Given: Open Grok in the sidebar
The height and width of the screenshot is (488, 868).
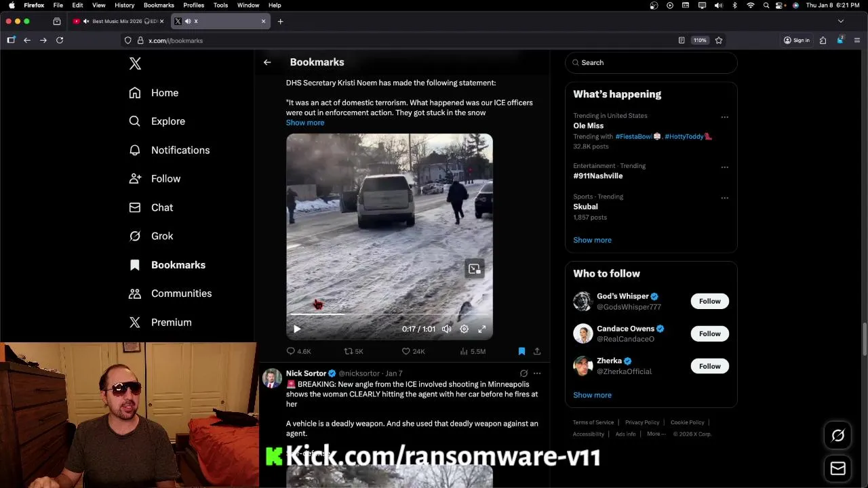Looking at the screenshot, I should click(151, 236).
